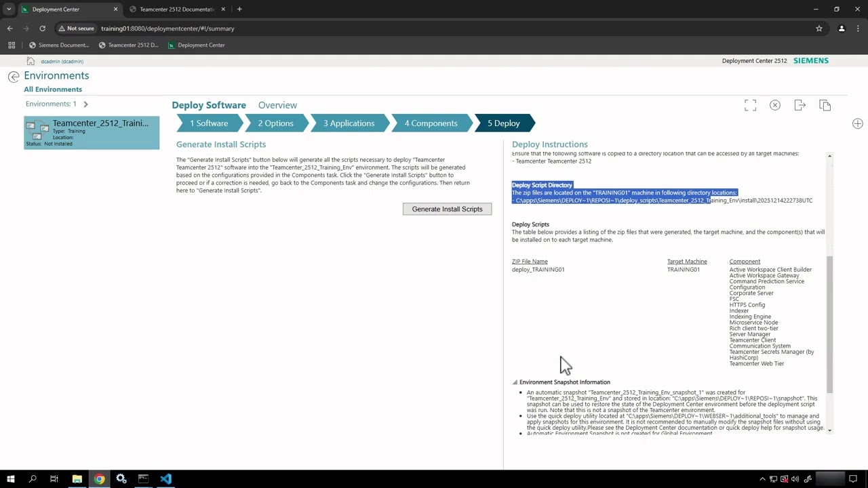Click the export arrow icon
This screenshot has height=488, width=868.
pos(800,105)
